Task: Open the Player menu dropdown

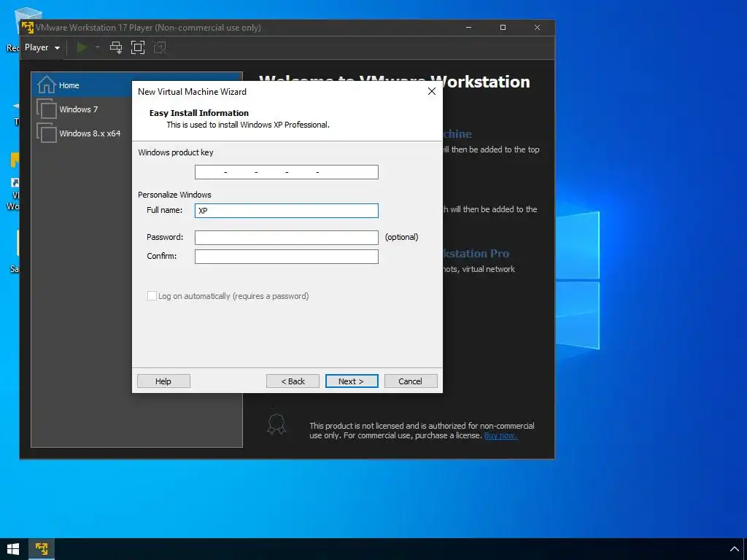Action: coord(42,47)
